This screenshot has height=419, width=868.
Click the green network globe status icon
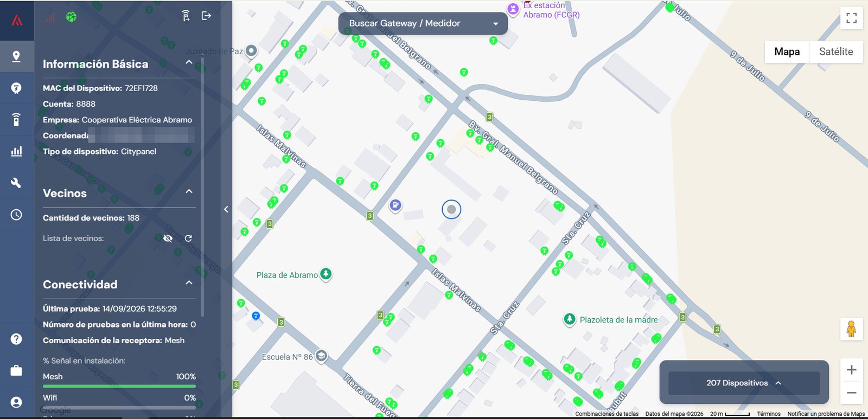pyautogui.click(x=71, y=17)
